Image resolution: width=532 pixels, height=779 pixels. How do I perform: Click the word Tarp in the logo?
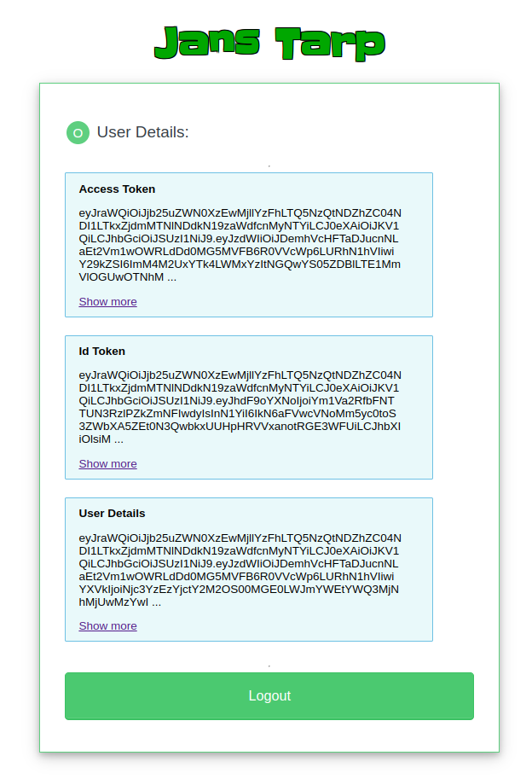tap(330, 43)
